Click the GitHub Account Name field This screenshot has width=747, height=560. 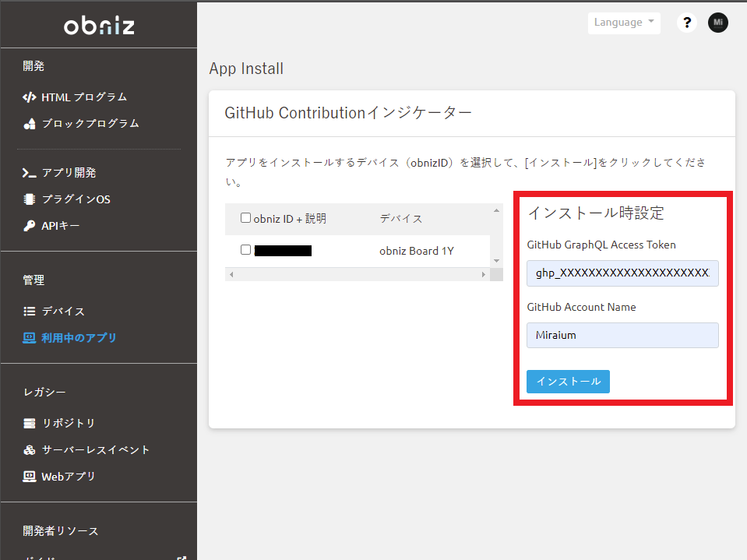(x=622, y=336)
